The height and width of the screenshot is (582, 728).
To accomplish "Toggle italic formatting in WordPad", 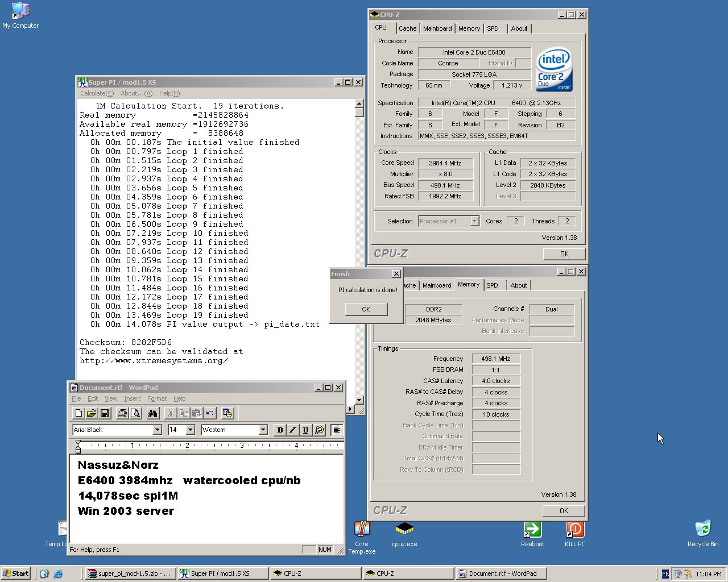I will tap(293, 430).
